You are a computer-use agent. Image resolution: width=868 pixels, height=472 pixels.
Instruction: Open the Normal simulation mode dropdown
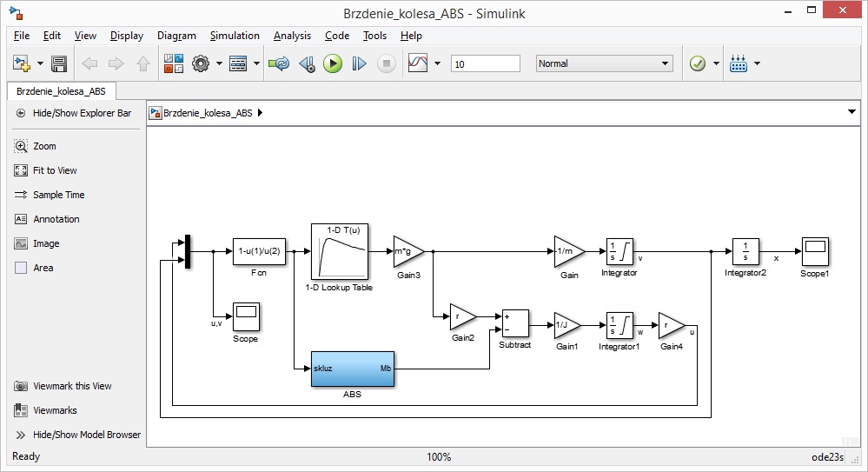point(605,63)
